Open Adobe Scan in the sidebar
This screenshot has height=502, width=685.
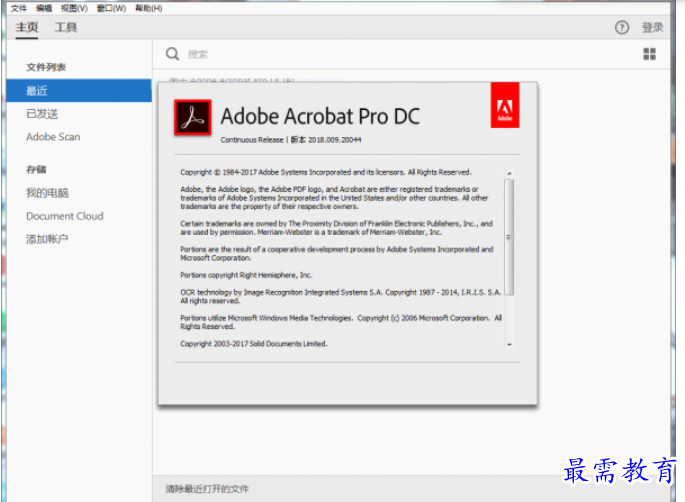coord(53,137)
